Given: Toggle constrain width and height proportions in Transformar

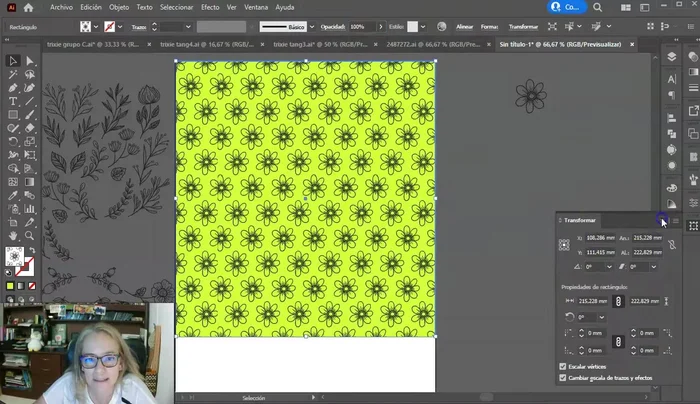Looking at the screenshot, I should (672, 245).
